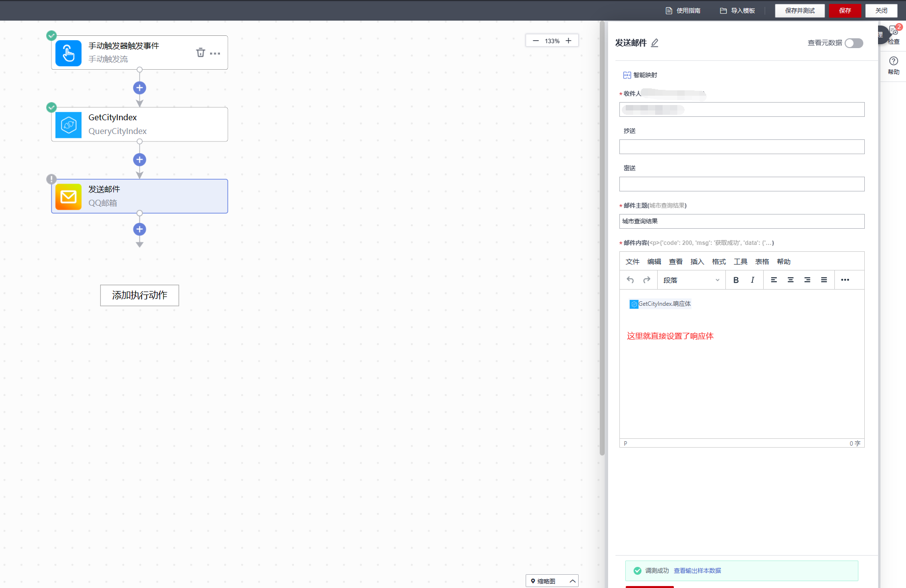Image resolution: width=906 pixels, height=588 pixels.
Task: Click the manual trigger hand icon
Action: coord(68,53)
